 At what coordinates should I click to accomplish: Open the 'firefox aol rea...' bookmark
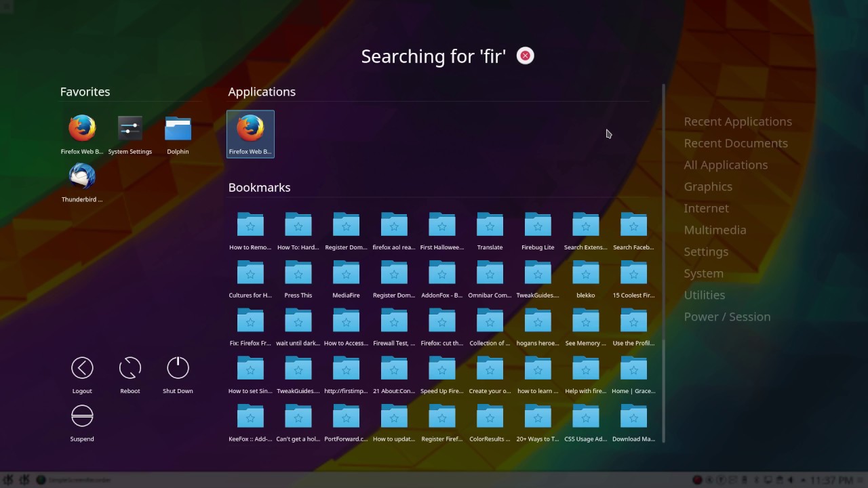point(394,231)
